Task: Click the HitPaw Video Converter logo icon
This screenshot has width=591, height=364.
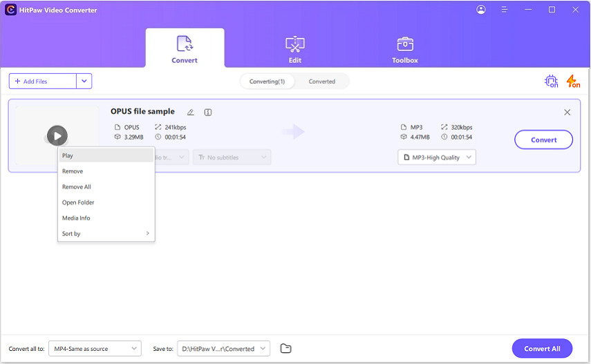Action: 10,10
